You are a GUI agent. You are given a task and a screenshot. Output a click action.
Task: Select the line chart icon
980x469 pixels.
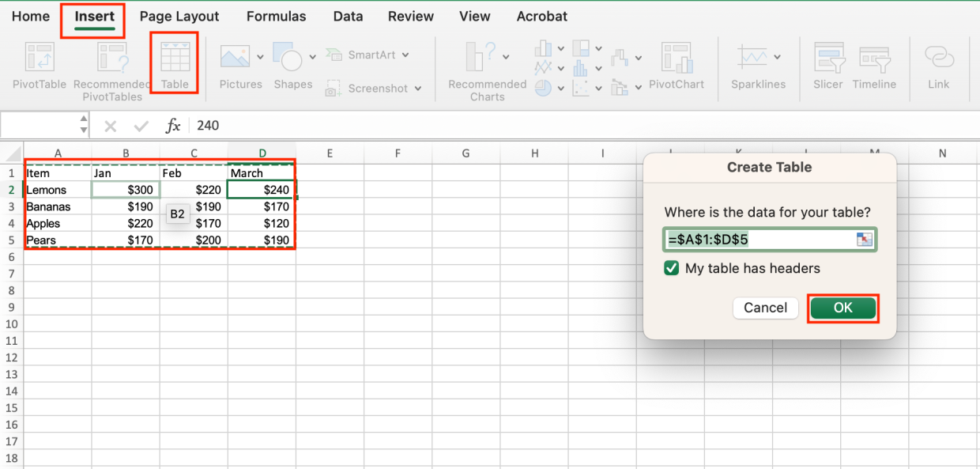click(x=542, y=69)
